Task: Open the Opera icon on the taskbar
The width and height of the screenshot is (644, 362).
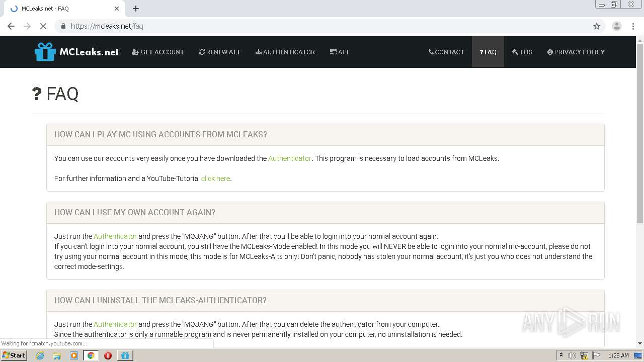Action: [108, 355]
